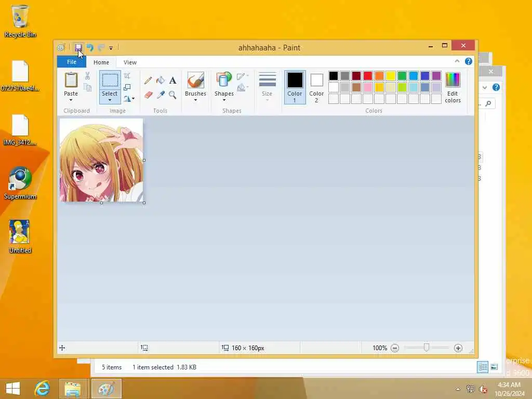Viewport: 532px width, 399px height.
Task: Select the Text tool
Action: point(172,81)
